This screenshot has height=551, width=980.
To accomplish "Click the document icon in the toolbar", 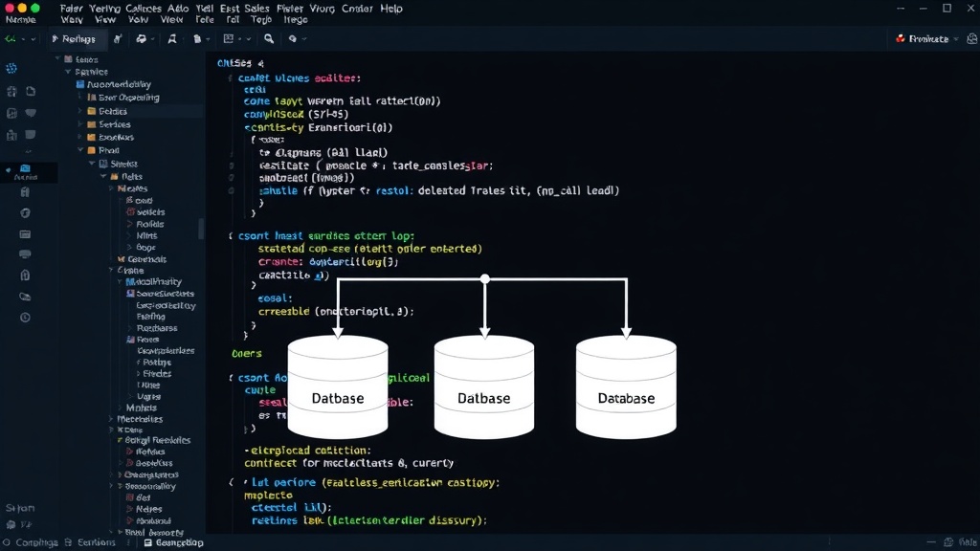I will 197,38.
